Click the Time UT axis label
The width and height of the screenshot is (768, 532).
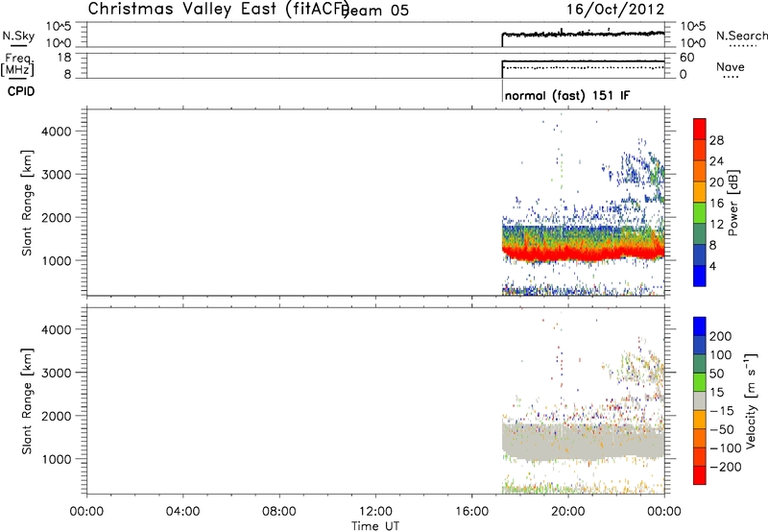tap(375, 526)
